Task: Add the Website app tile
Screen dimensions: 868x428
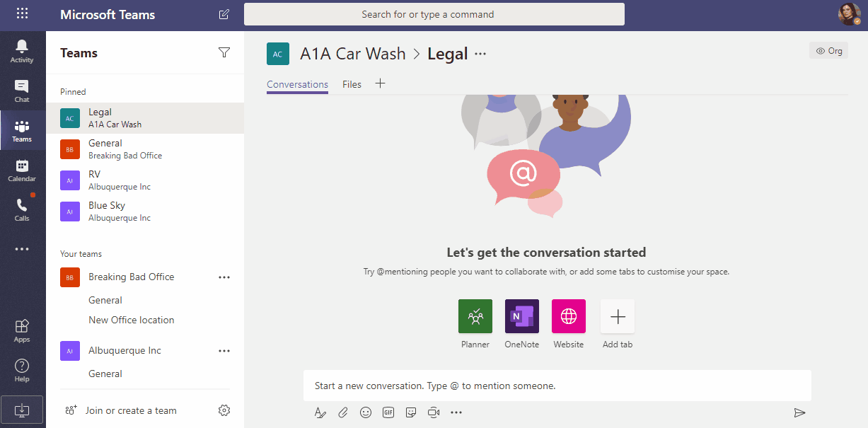Action: [569, 316]
